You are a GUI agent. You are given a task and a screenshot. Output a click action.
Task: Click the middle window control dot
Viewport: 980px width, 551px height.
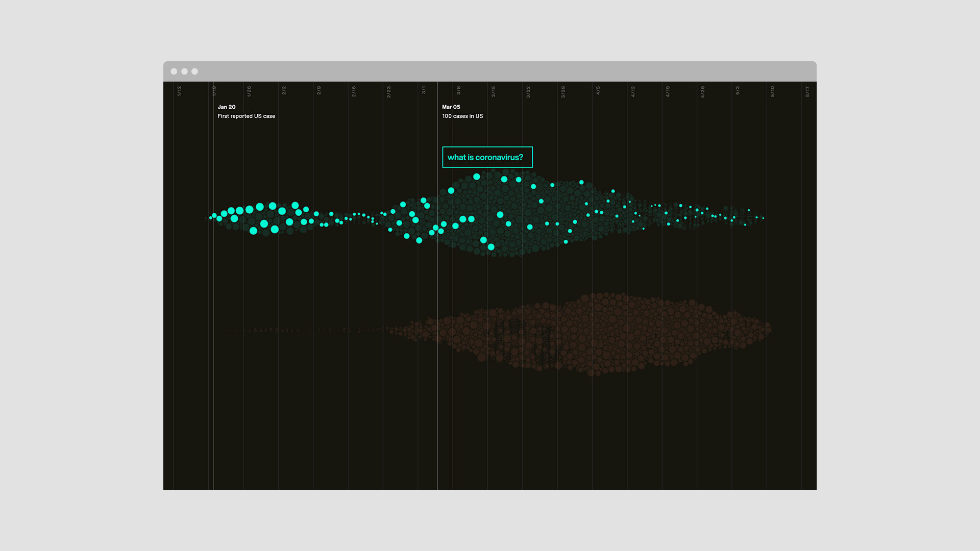(184, 71)
